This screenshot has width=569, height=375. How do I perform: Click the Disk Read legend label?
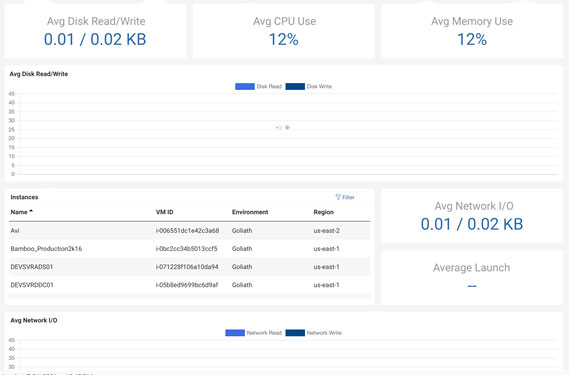pyautogui.click(x=269, y=86)
